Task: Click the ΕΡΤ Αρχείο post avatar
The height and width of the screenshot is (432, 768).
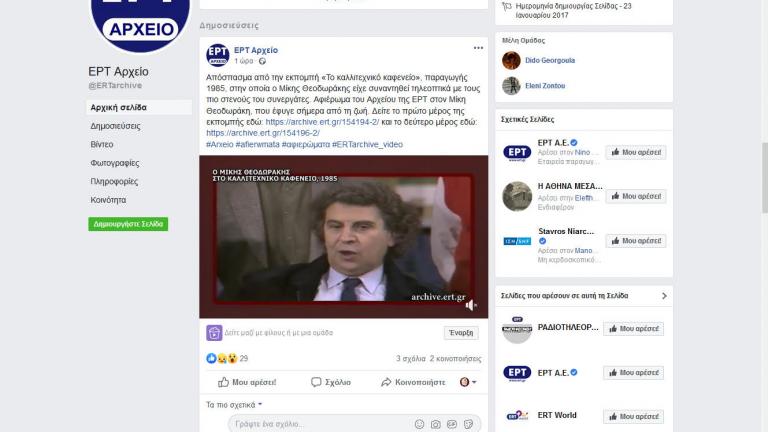Action: (217, 55)
